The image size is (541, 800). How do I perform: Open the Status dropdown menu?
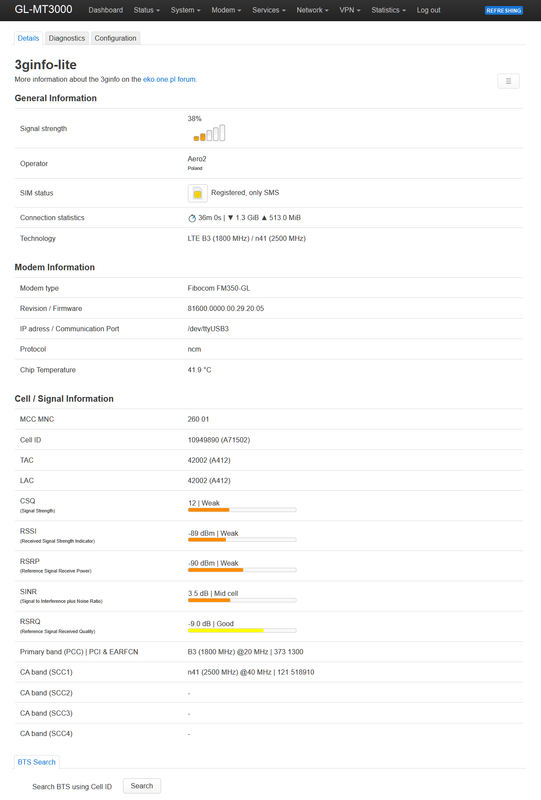pyautogui.click(x=146, y=10)
